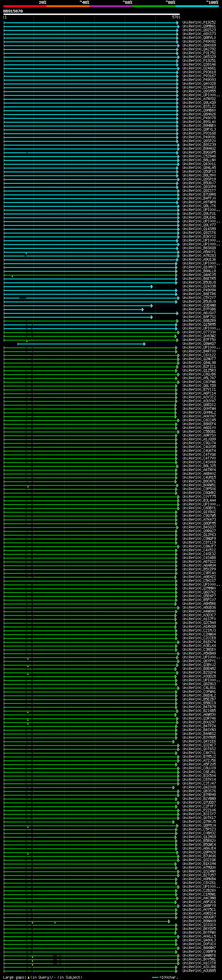The image size is (222, 980).
Task: Select hit label UniRef100_P31752
Action: point(199,53)
